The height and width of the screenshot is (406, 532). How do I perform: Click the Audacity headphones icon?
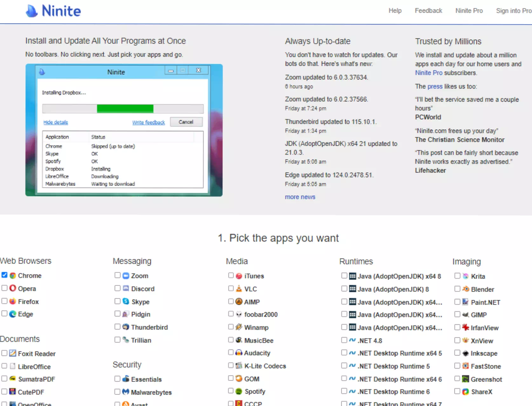[x=239, y=353]
